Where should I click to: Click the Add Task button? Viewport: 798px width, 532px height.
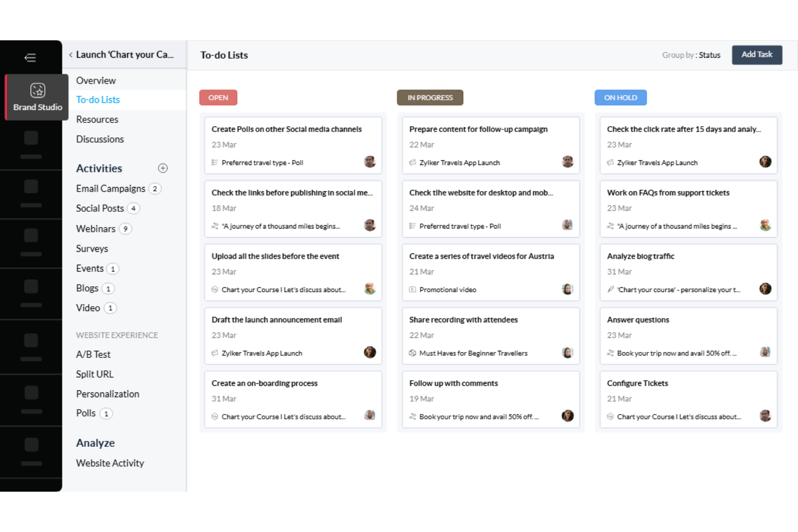[756, 54]
